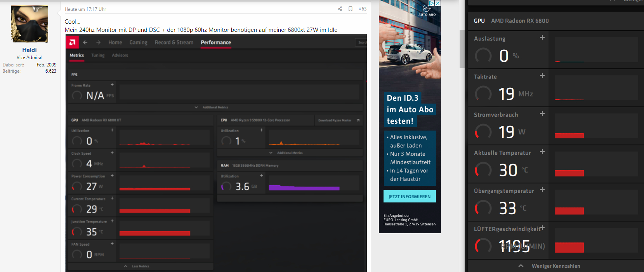This screenshot has height=272, width=644.
Task: Click plus icon beside RAM Utilization in screenshot
Action: 262,175
